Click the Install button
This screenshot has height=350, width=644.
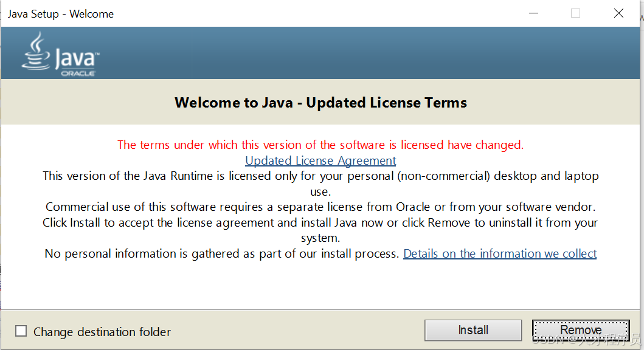[473, 331]
